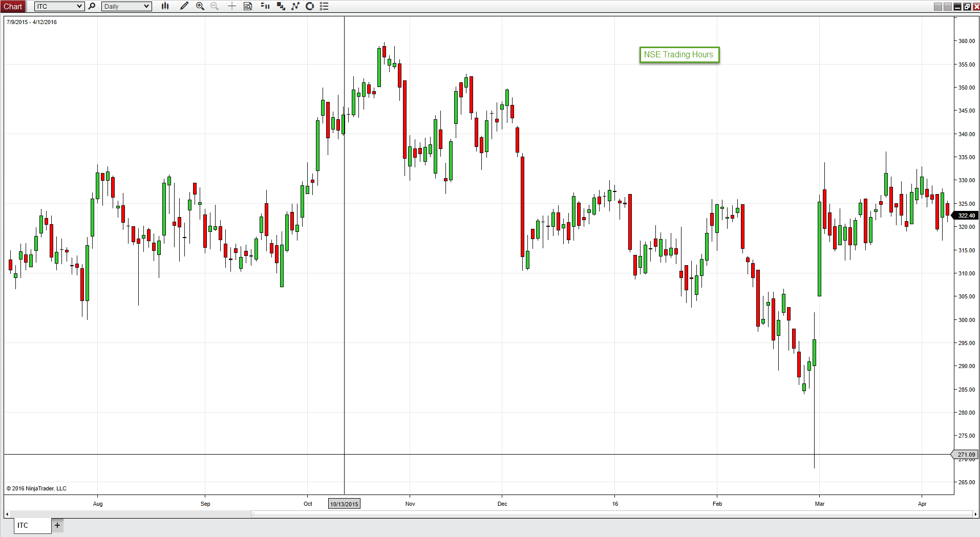Screen dimensions: 980x537
Task: Click the 16 year label on time axis
Action: click(x=615, y=504)
